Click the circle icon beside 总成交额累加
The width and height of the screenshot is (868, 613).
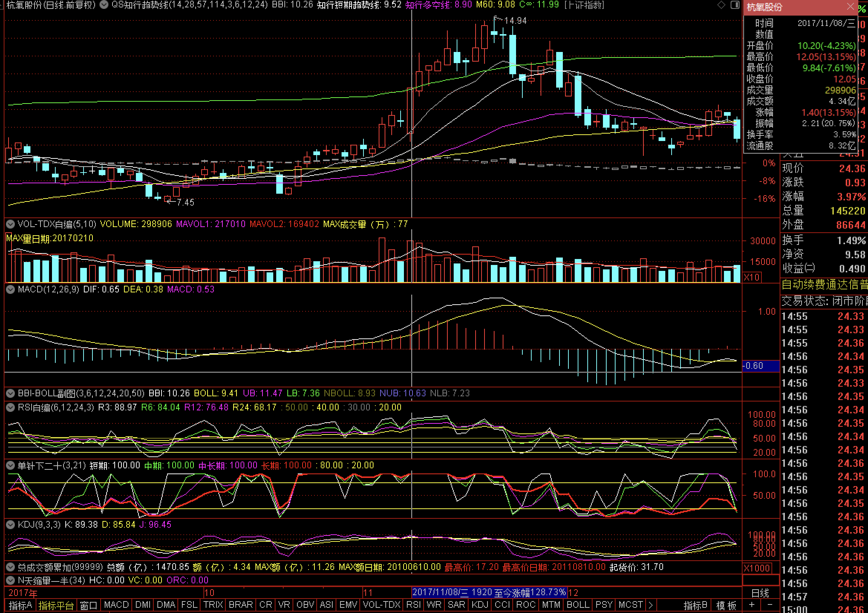[10, 567]
